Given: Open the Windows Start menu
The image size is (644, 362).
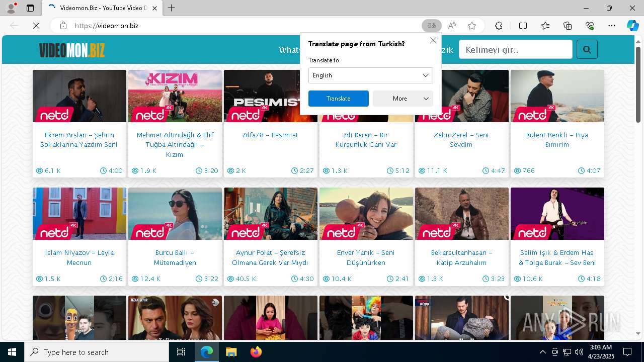Looking at the screenshot, I should point(12,352).
